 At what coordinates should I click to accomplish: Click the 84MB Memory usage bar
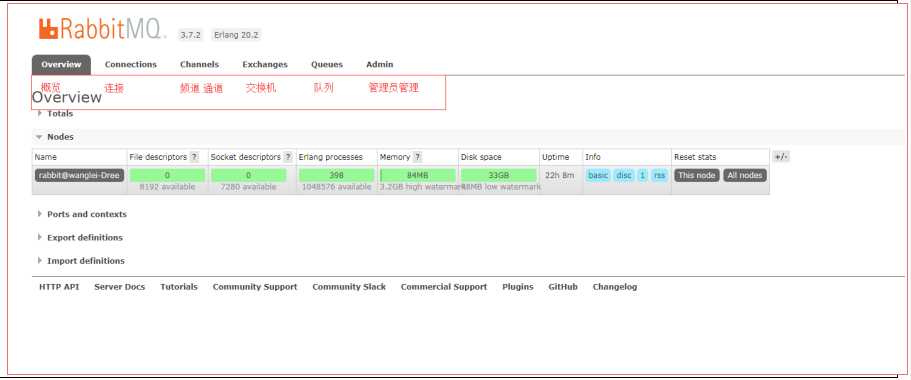(x=418, y=175)
